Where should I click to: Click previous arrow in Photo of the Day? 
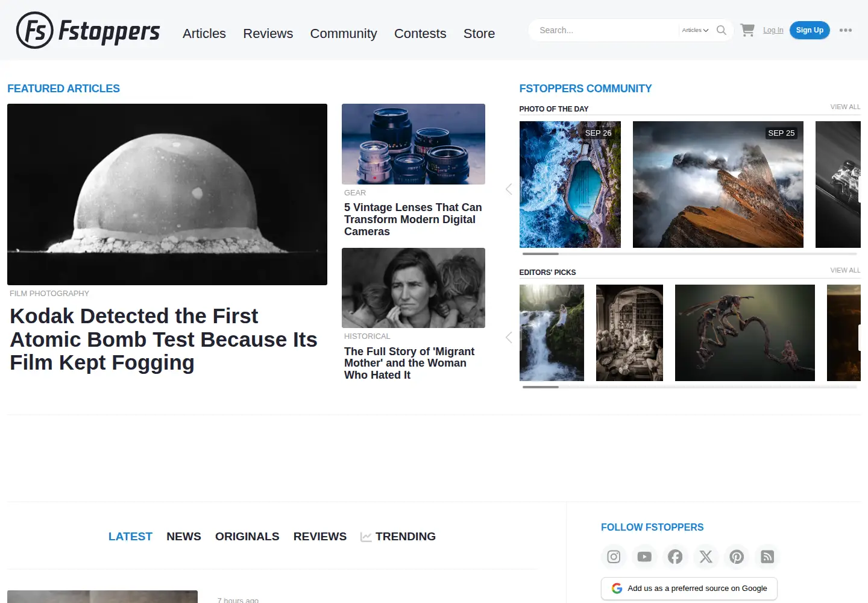(509, 189)
